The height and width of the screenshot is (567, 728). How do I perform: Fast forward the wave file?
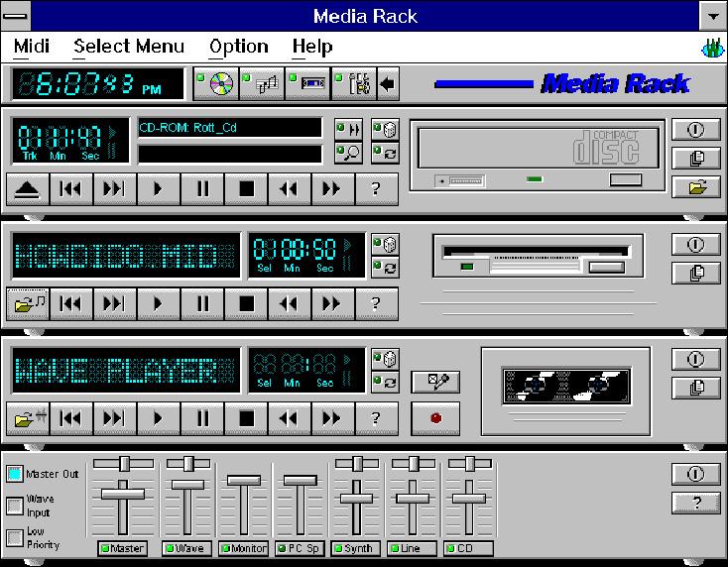(x=333, y=418)
